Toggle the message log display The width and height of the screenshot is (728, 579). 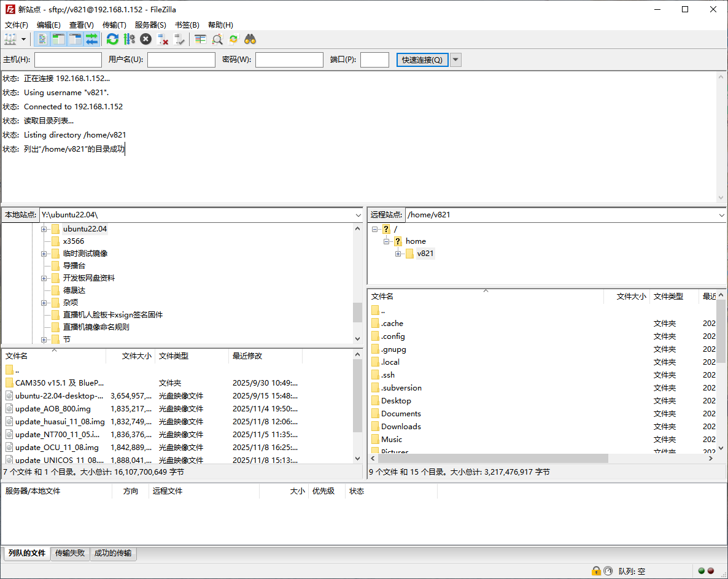point(42,39)
